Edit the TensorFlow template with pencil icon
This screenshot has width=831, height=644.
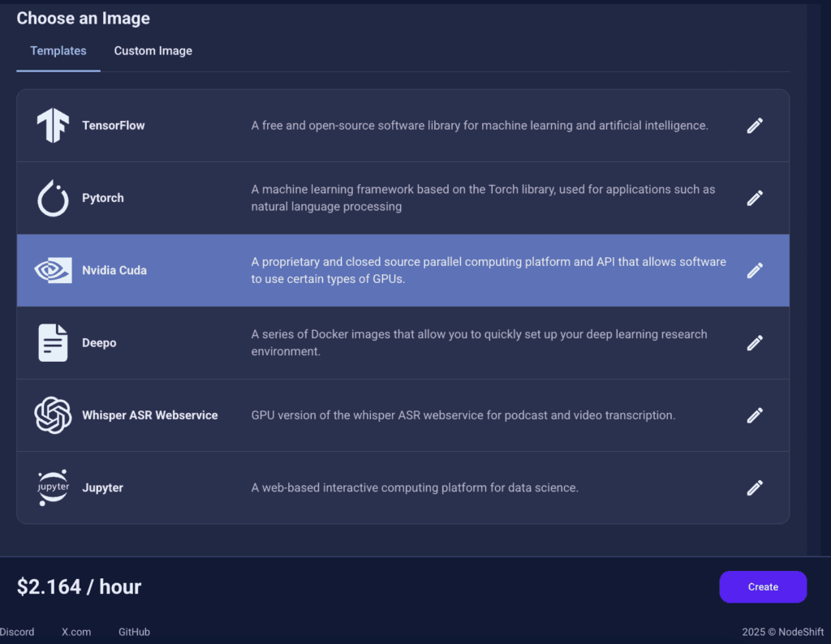(x=755, y=126)
